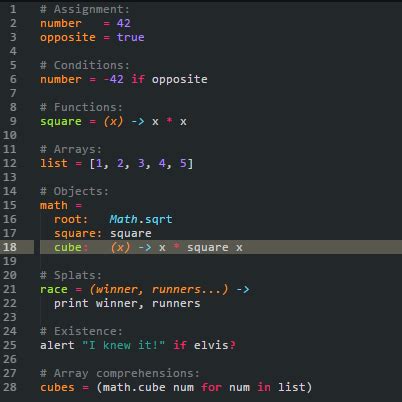Click the 'true' keyword on line 3

pyautogui.click(x=130, y=37)
